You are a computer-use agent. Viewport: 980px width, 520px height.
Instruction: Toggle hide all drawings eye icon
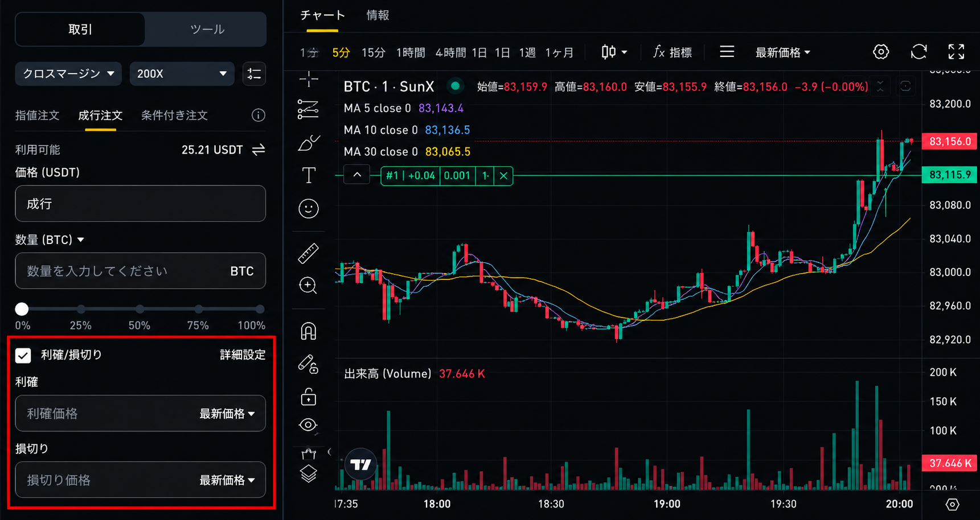[x=308, y=425]
